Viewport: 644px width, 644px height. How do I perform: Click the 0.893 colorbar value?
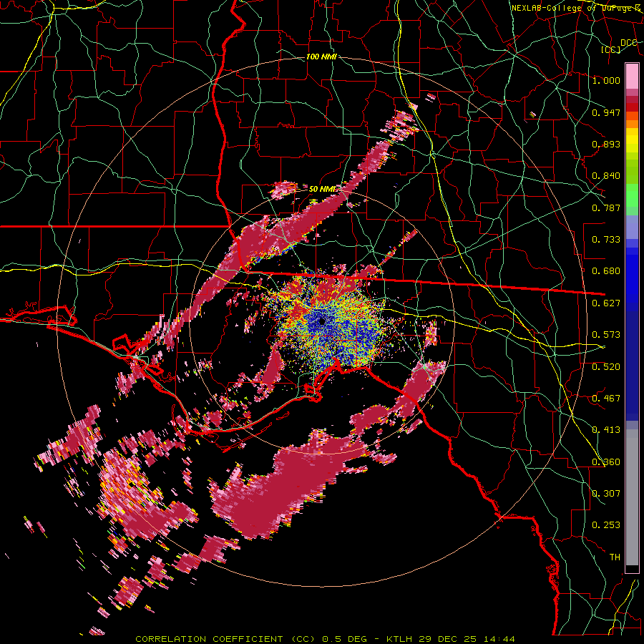(x=606, y=144)
